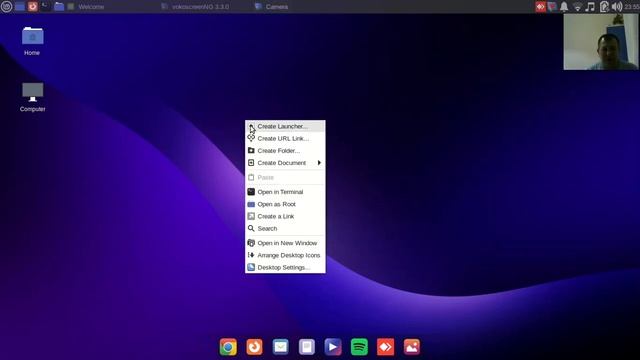Open the power manager tray icon
This screenshot has width=640, height=360.
[x=604, y=7]
